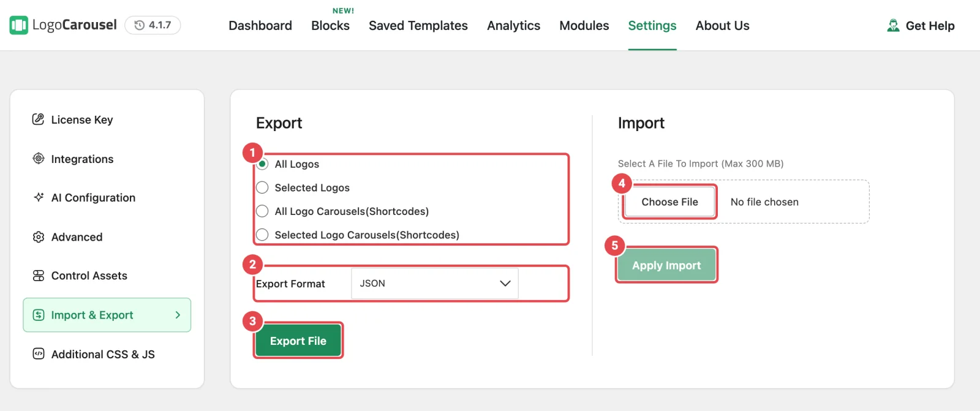The width and height of the screenshot is (980, 411).
Task: Click the chevron arrow next to Import & Export
Action: point(178,315)
